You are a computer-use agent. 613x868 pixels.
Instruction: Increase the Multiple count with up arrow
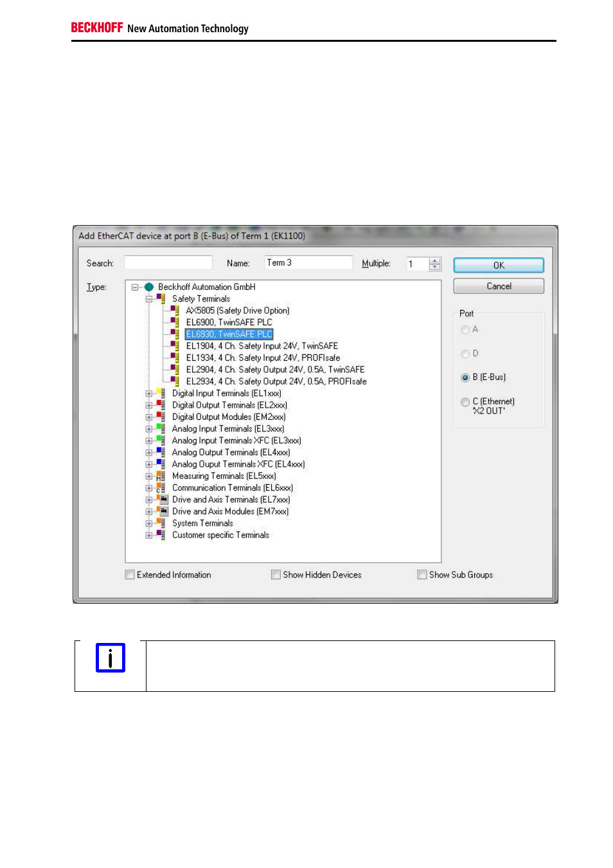435,260
